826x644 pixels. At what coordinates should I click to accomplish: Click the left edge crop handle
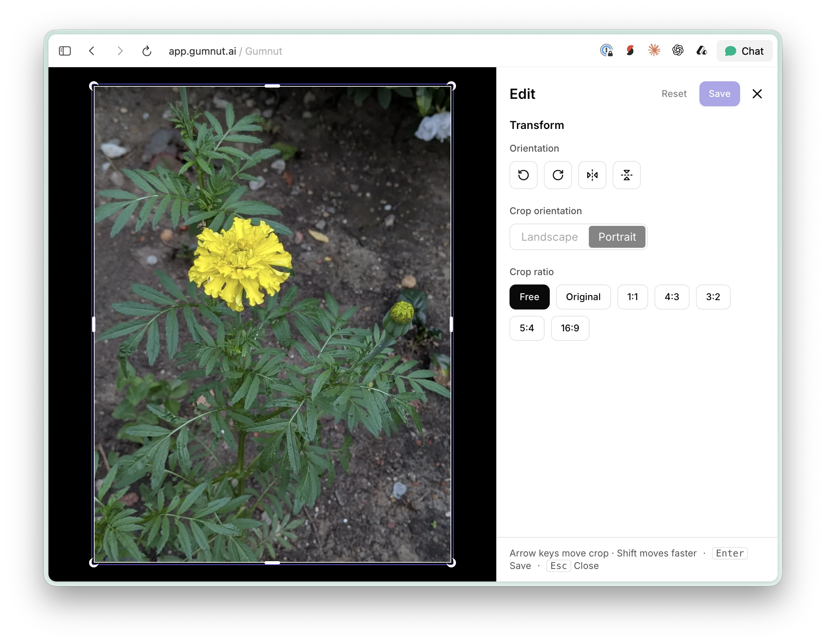click(94, 324)
